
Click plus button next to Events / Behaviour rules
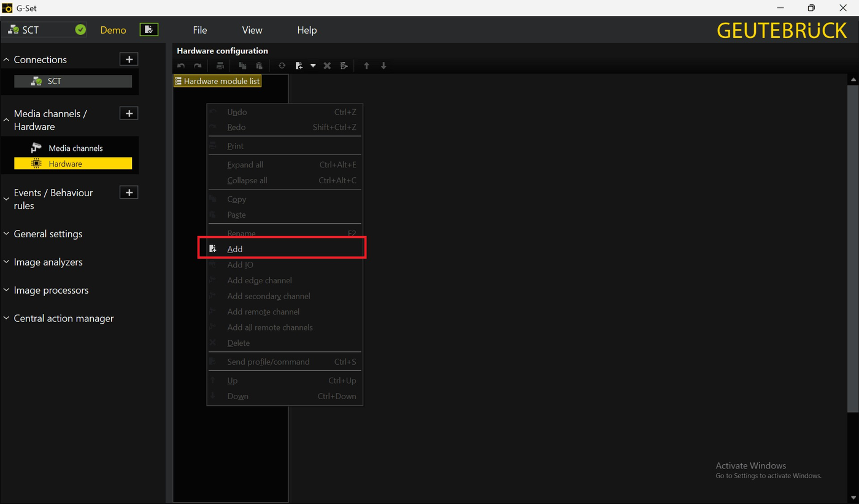pos(129,193)
